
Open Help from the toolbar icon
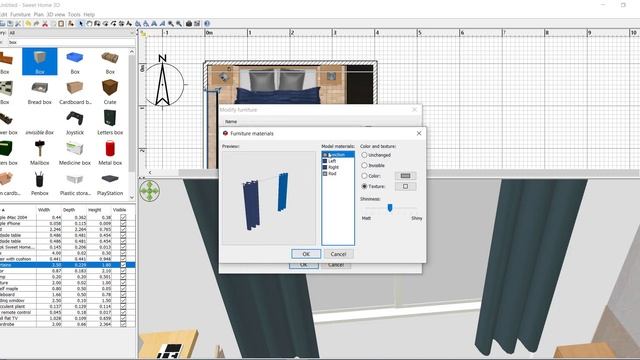pos(207,24)
